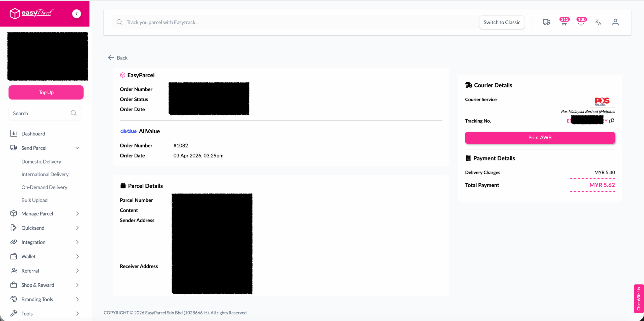Copy the tracking number with copy icon
Screen dimensions: 644x321
point(612,121)
